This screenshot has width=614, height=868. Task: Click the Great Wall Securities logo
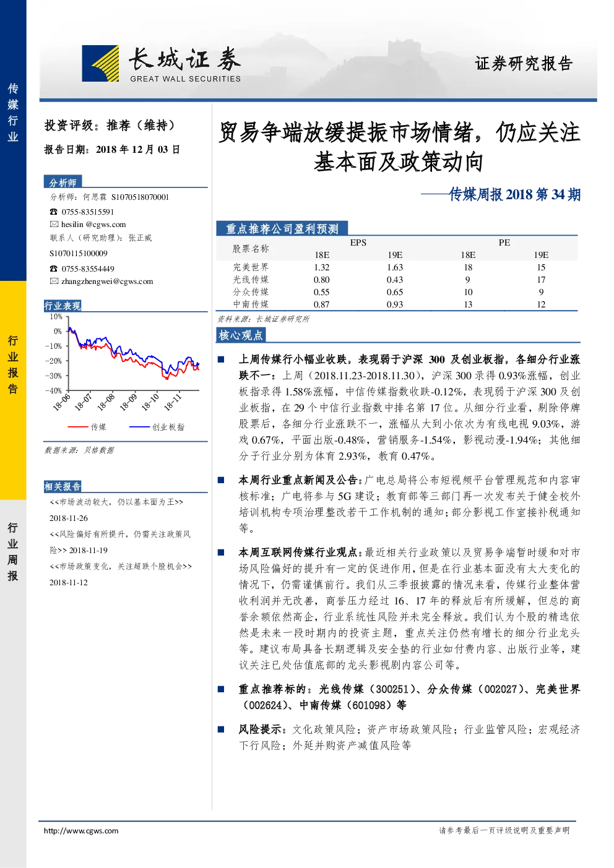point(162,64)
